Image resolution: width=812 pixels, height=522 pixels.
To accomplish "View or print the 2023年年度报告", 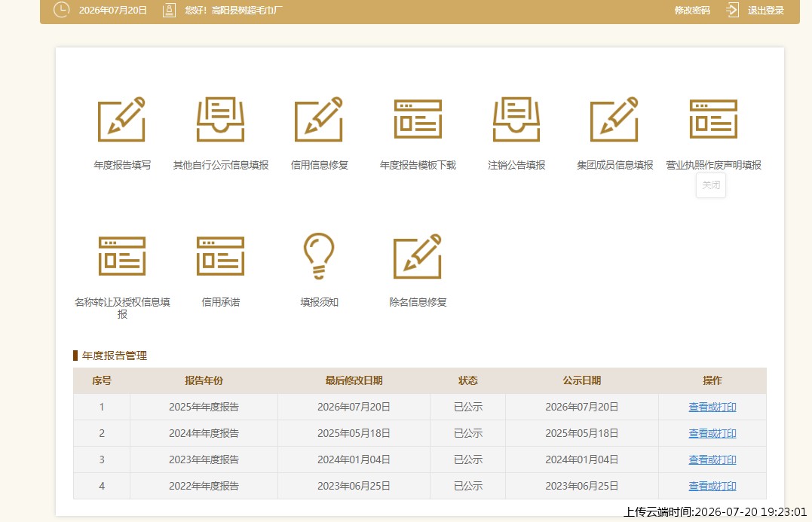I will (x=712, y=460).
